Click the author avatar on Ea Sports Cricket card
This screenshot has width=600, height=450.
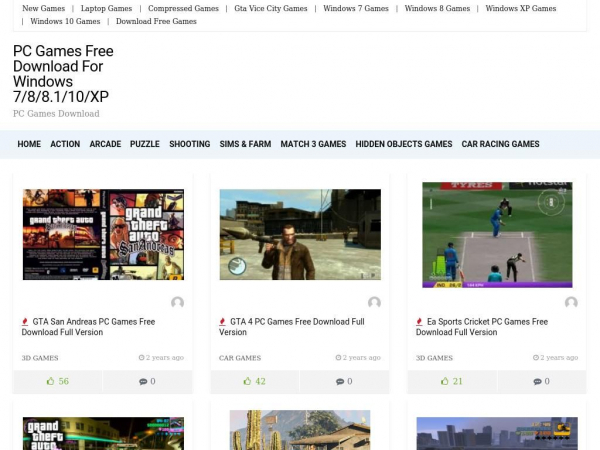click(x=571, y=302)
